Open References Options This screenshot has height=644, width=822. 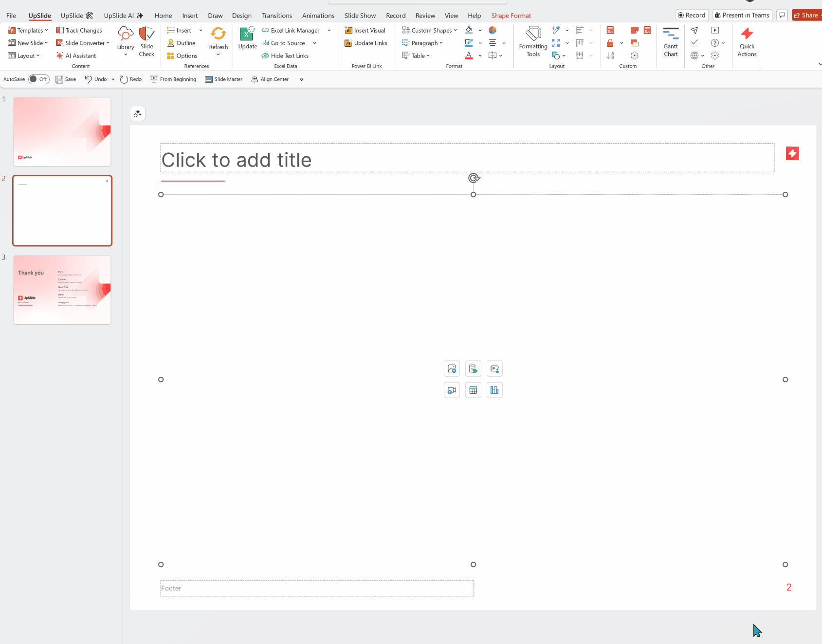pyautogui.click(x=182, y=55)
